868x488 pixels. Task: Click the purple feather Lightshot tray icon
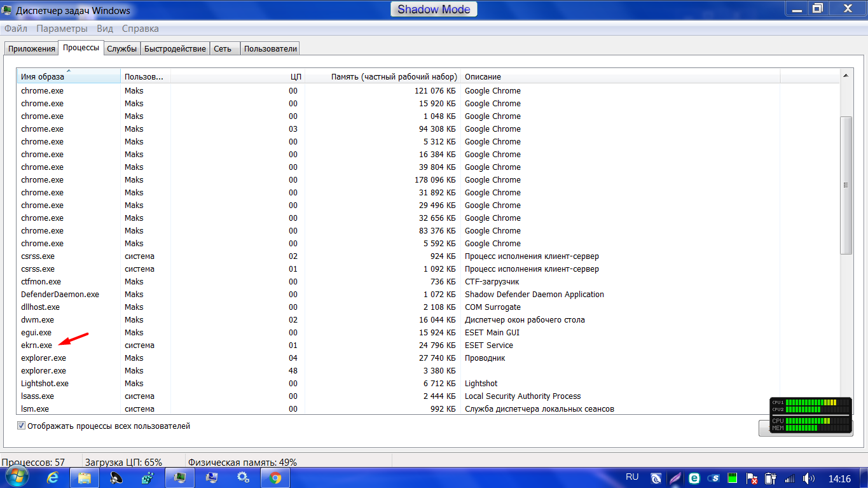pos(675,478)
